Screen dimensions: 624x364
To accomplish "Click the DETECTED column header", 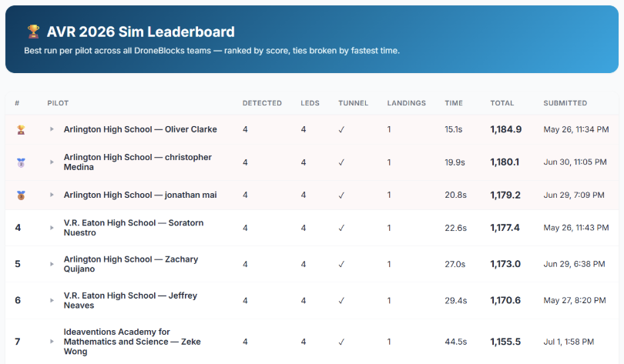I will 262,103.
